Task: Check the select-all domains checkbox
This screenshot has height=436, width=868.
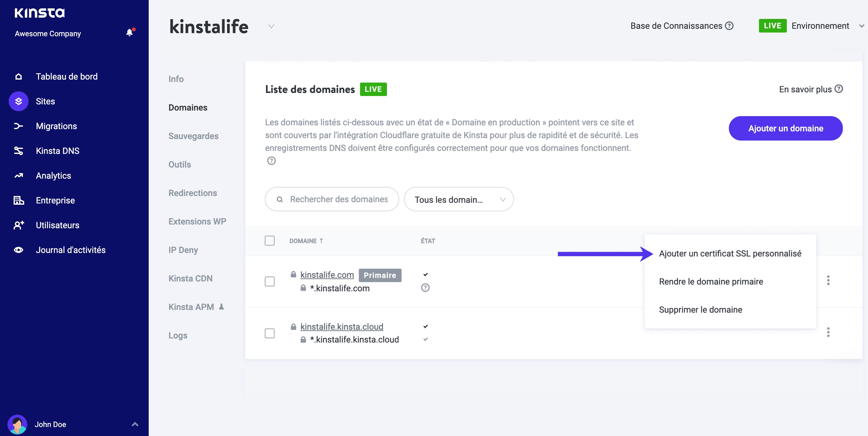Action: point(270,241)
